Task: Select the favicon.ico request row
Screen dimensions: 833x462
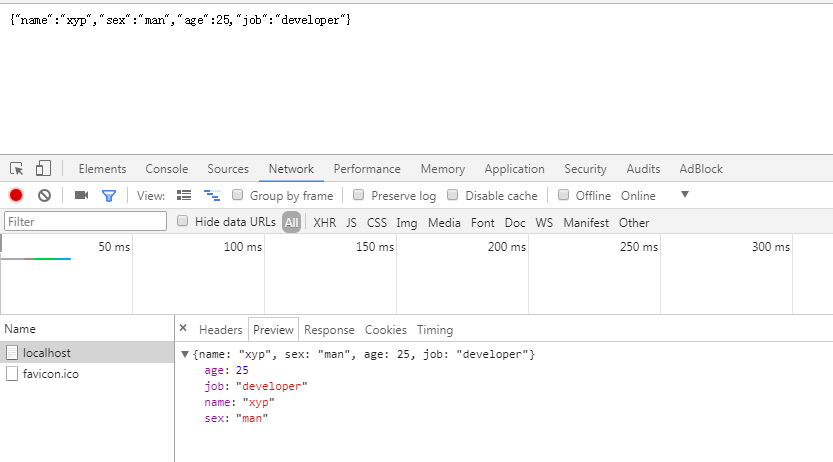Action: pos(87,374)
